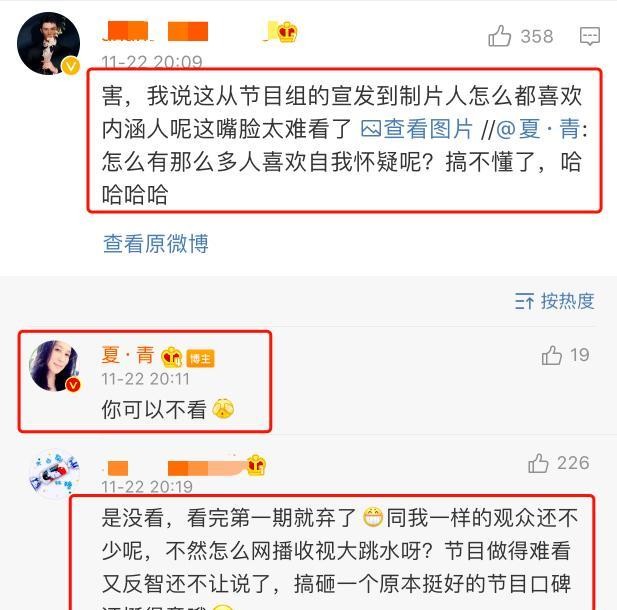The height and width of the screenshot is (610, 617).
Task: Open the @夏·青 mention link in the post
Action: [x=538, y=129]
